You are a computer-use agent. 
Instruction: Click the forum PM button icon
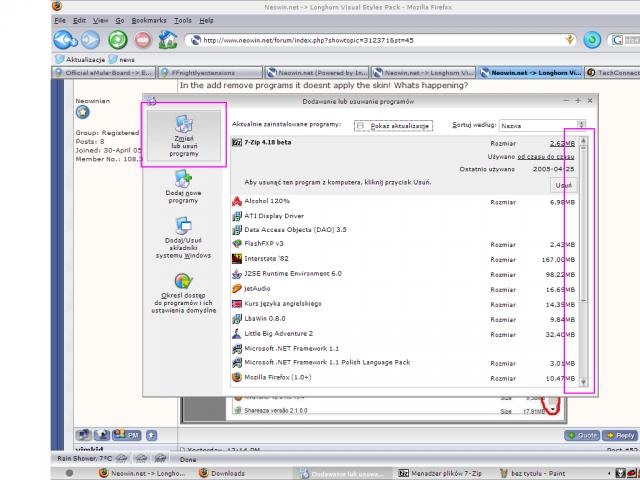tap(127, 435)
